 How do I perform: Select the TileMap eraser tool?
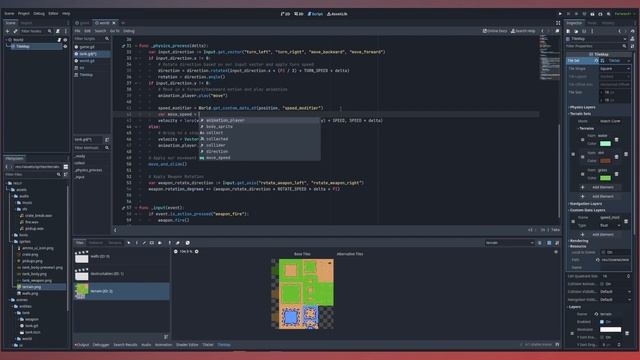click(x=178, y=243)
